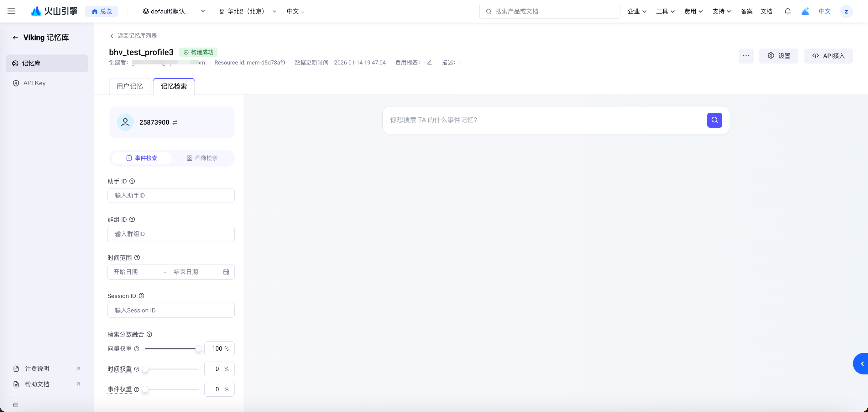Click the 向量权重 slider handle
868x412 pixels.
click(x=198, y=349)
